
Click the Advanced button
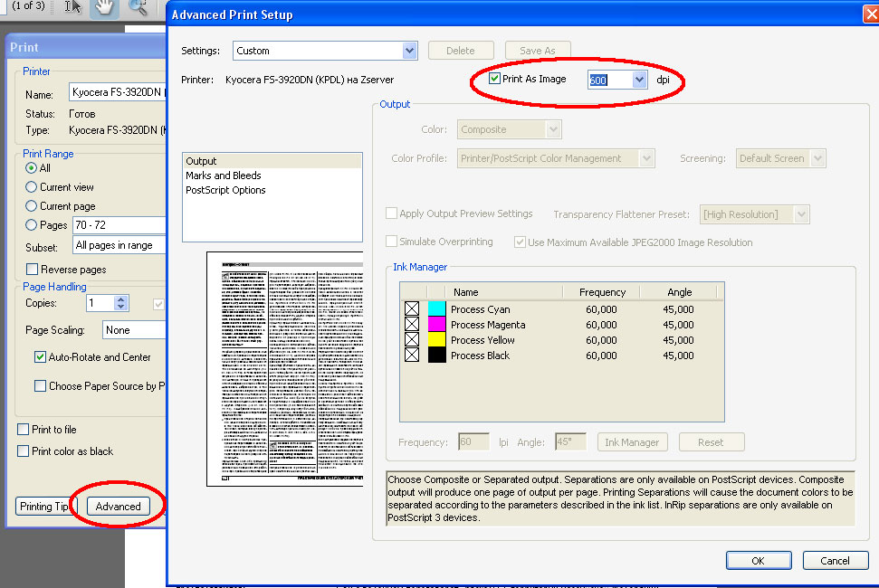(119, 507)
